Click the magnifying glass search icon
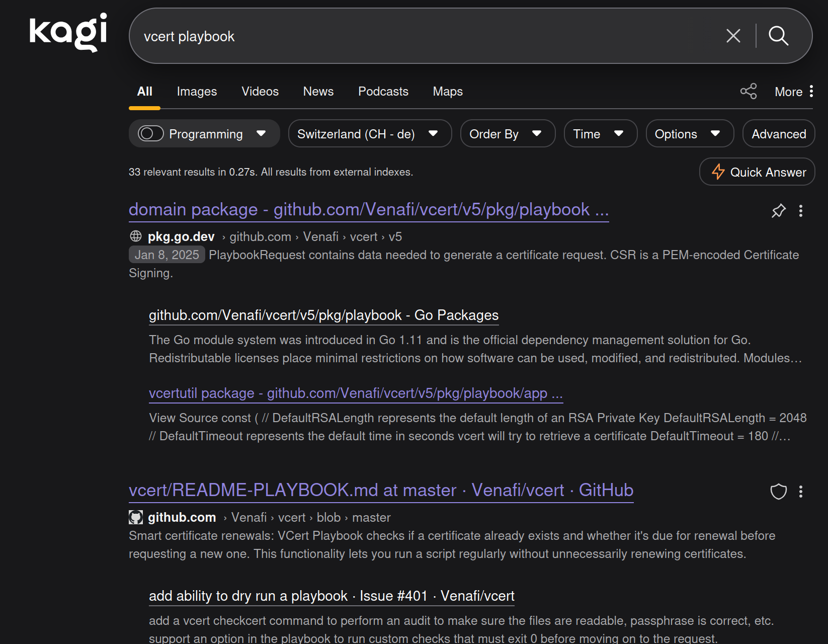This screenshot has height=644, width=828. [x=778, y=36]
